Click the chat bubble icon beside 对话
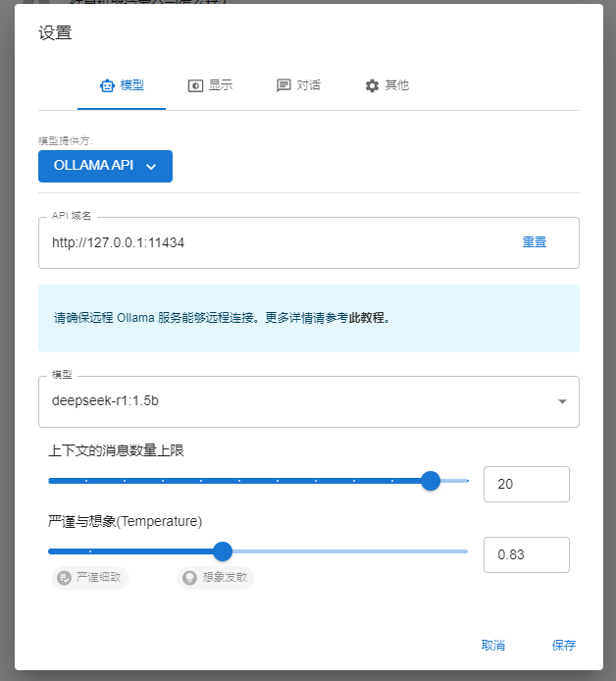Image resolution: width=616 pixels, height=681 pixels. point(283,85)
